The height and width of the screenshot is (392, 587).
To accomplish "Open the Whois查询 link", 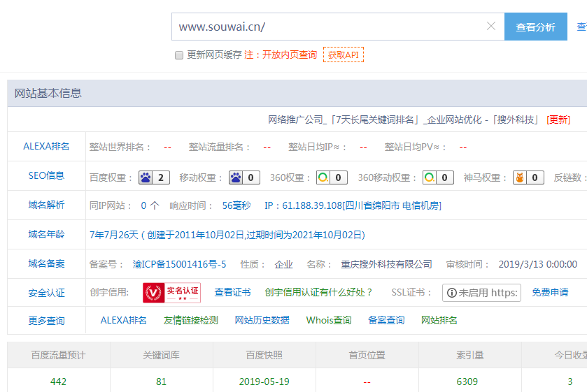I will coord(329,320).
